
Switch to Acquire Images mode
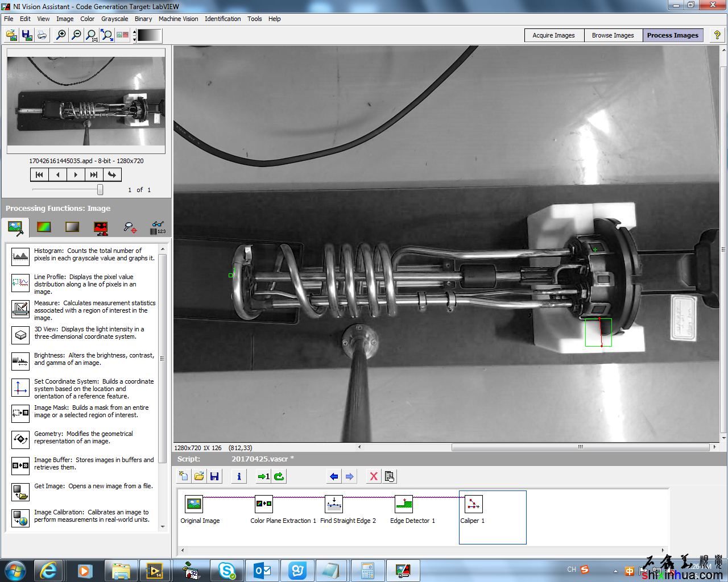tap(553, 35)
